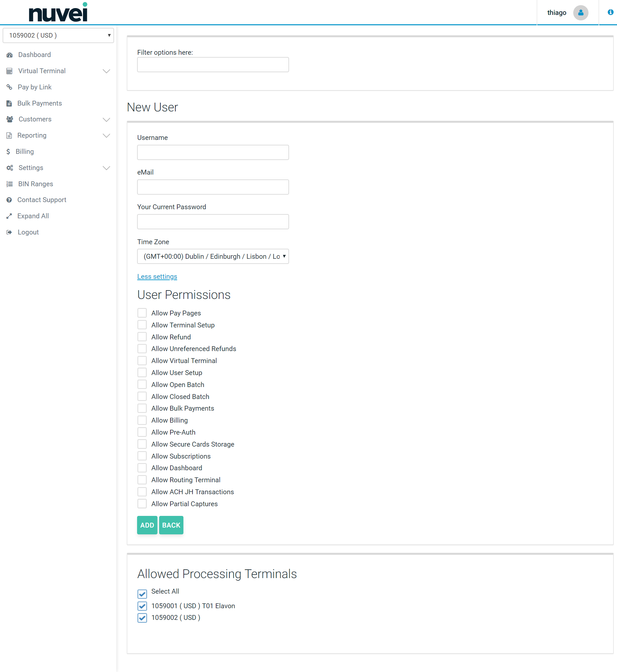Uncheck the Select All terminals checkbox

[x=142, y=594]
